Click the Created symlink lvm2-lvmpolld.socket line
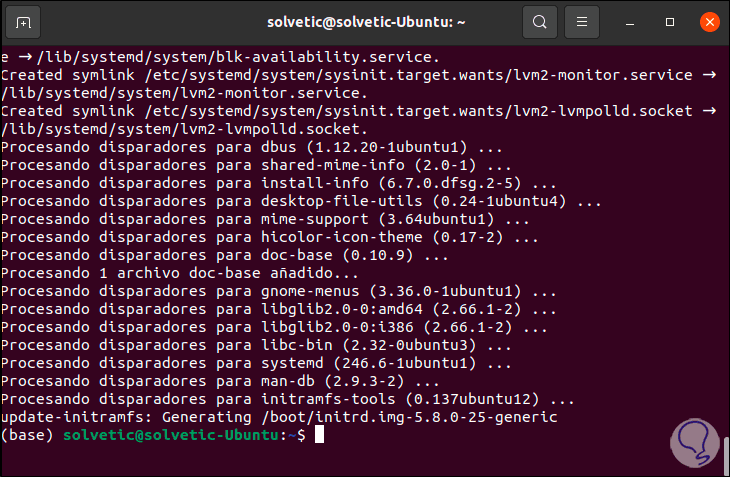731x477 pixels. (x=359, y=111)
